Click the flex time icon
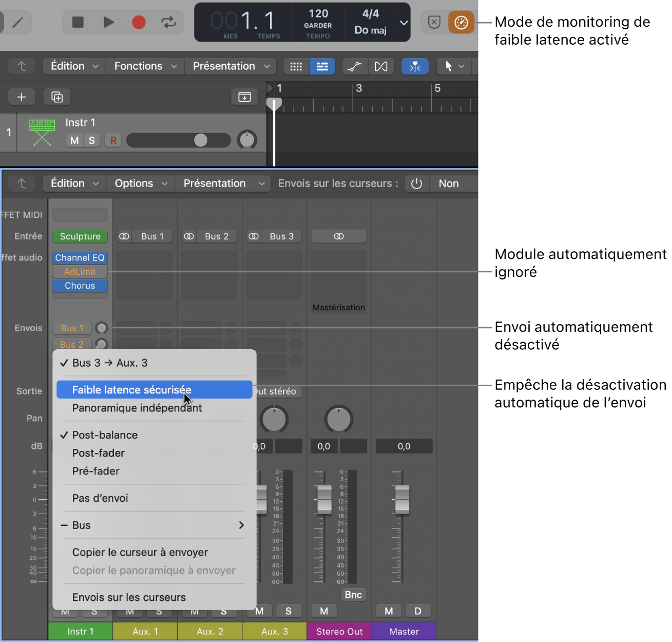This screenshot has height=642, width=672. [x=381, y=66]
